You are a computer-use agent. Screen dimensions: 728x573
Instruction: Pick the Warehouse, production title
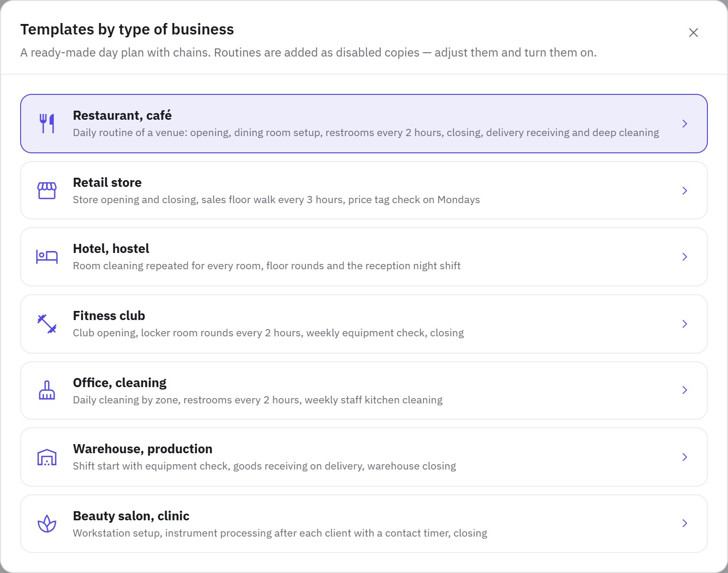pyautogui.click(x=143, y=449)
